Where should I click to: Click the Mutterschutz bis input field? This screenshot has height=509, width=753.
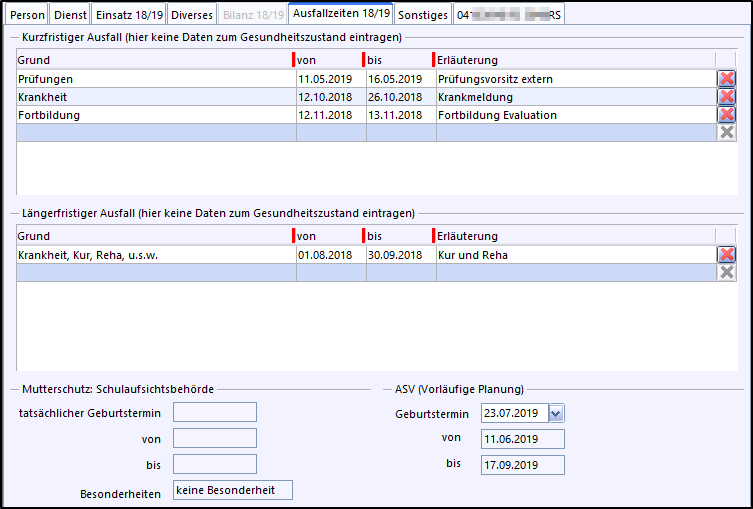click(x=214, y=464)
